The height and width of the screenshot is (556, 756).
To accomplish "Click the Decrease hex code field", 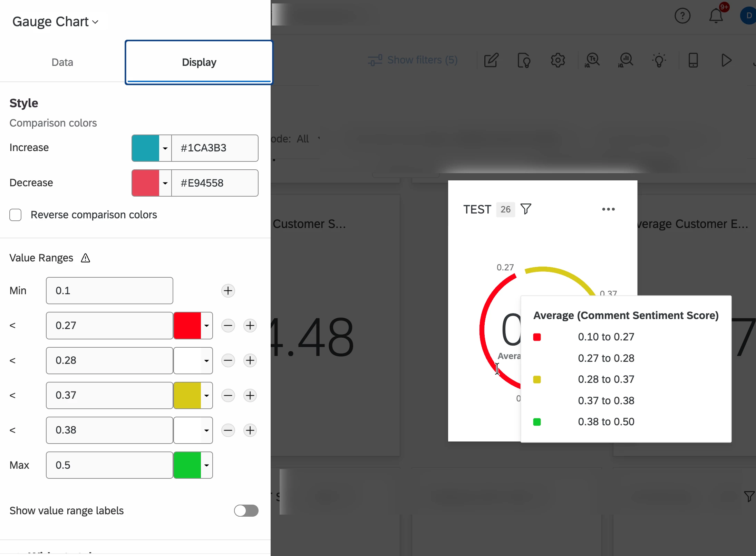I will [x=214, y=183].
